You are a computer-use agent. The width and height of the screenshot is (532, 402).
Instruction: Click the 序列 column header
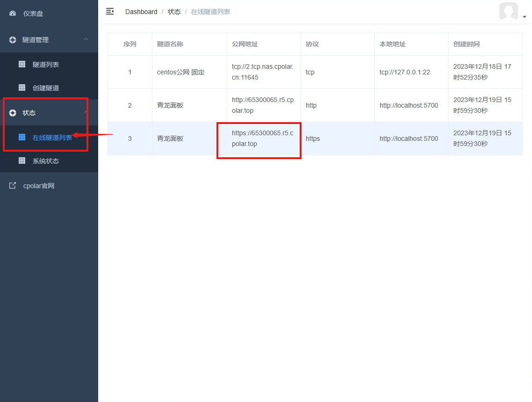[130, 44]
